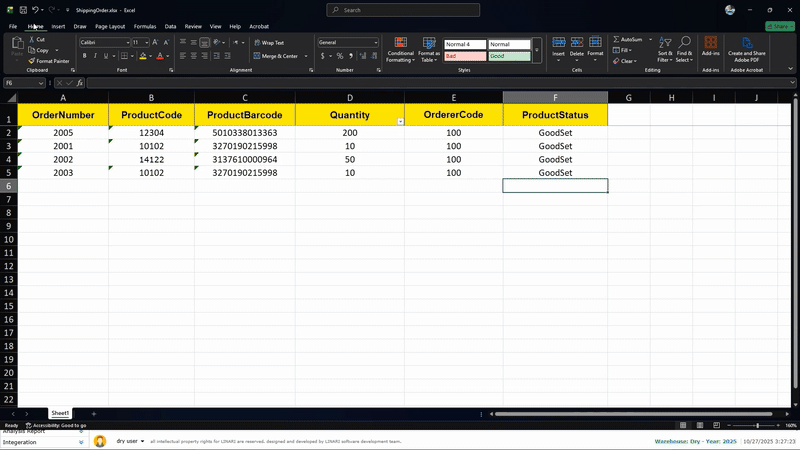
Task: Click the Sort & Filter icon
Action: click(665, 49)
